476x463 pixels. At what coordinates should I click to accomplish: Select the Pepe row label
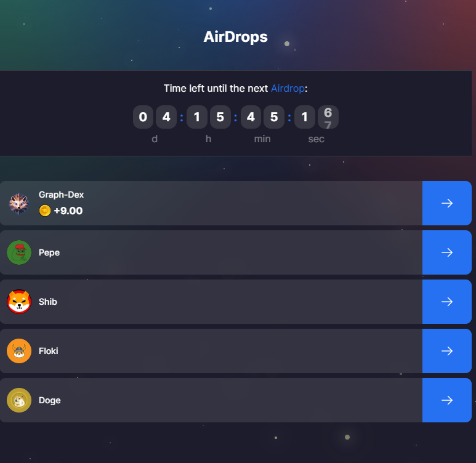(x=49, y=252)
